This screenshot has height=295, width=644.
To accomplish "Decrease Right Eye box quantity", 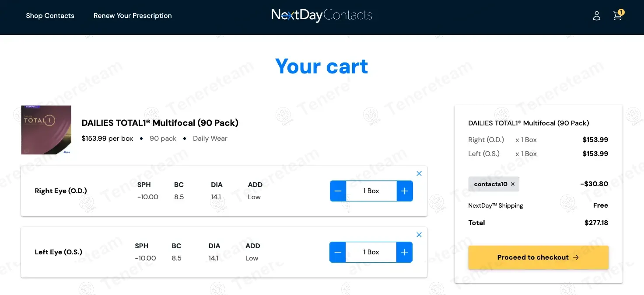I will tap(338, 191).
